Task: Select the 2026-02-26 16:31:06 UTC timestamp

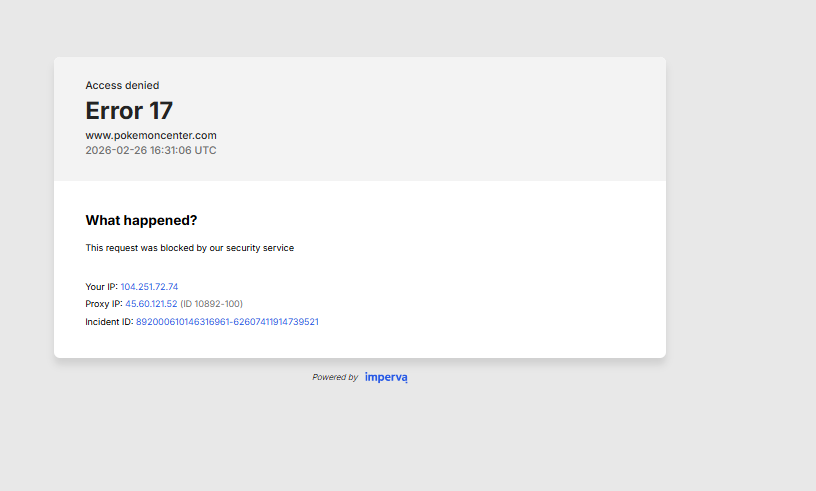Action: click(151, 150)
